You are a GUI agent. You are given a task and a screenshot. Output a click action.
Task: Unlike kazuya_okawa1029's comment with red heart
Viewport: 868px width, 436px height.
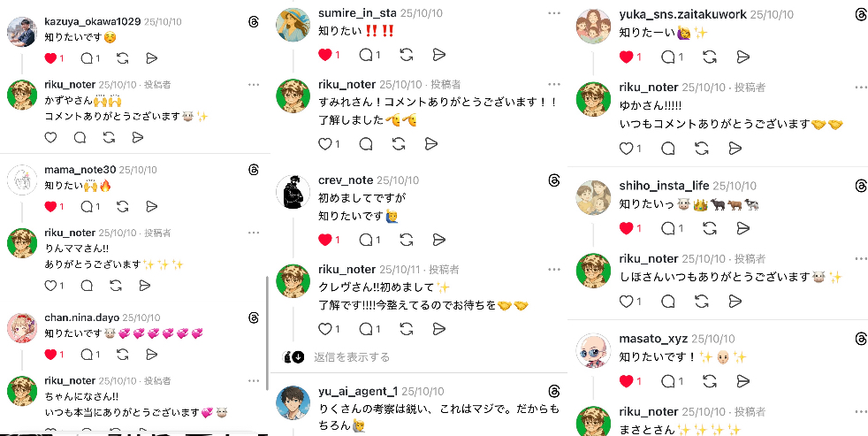pos(51,58)
